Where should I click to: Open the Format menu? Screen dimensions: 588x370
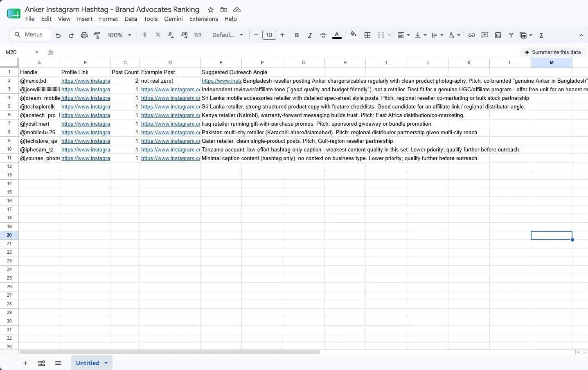click(108, 19)
